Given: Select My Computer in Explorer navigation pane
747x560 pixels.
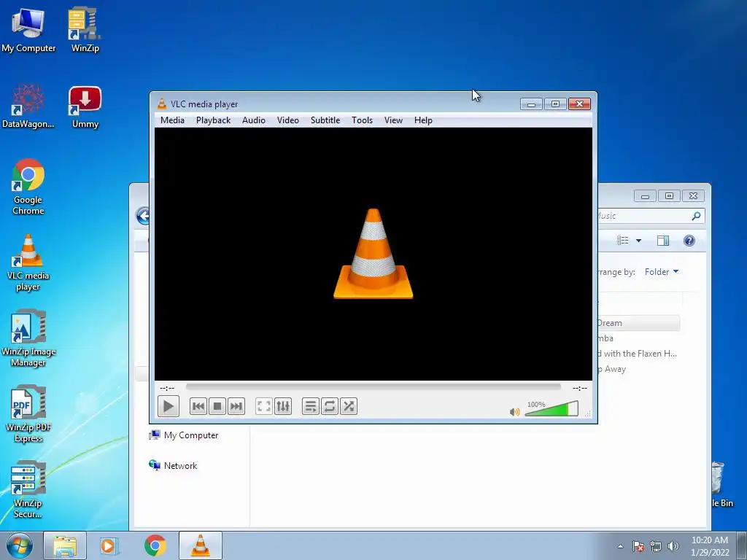Looking at the screenshot, I should tap(184, 435).
